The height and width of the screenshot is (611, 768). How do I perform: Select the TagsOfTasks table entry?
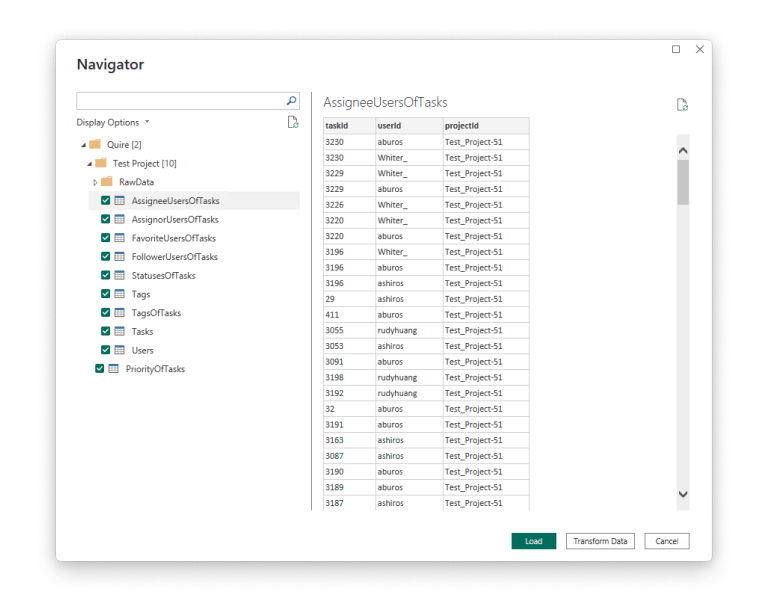click(156, 313)
